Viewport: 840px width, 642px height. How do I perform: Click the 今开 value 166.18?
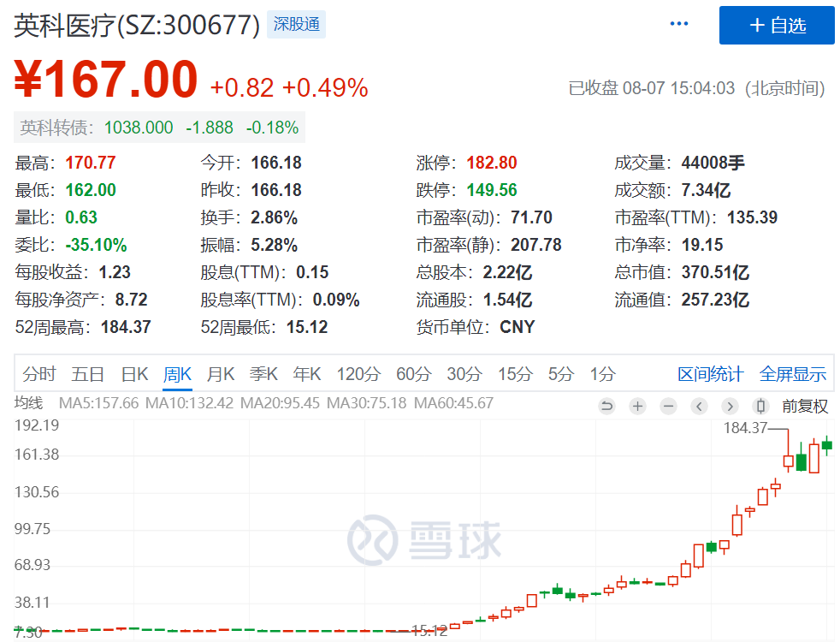pos(276,163)
